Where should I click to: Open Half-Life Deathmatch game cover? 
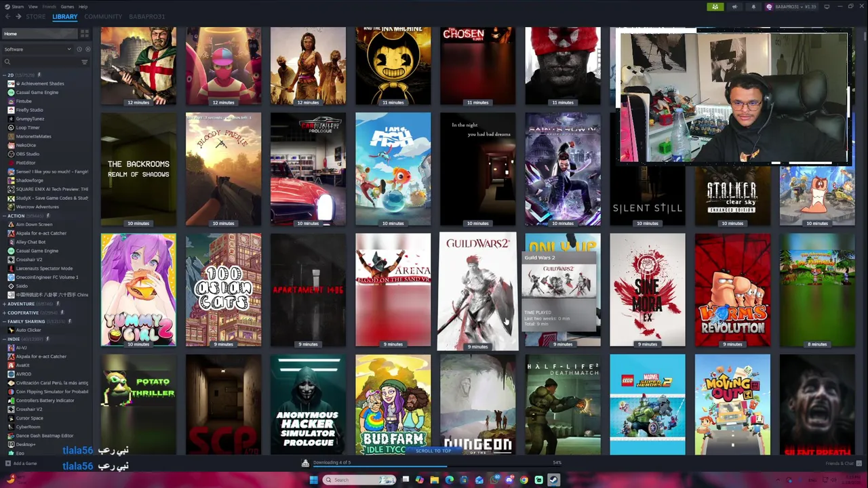coord(562,405)
